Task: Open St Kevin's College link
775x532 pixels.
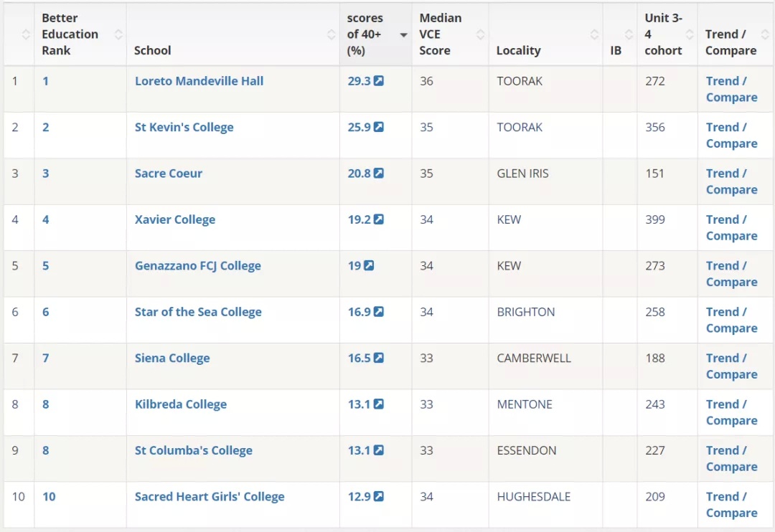Action: (184, 128)
